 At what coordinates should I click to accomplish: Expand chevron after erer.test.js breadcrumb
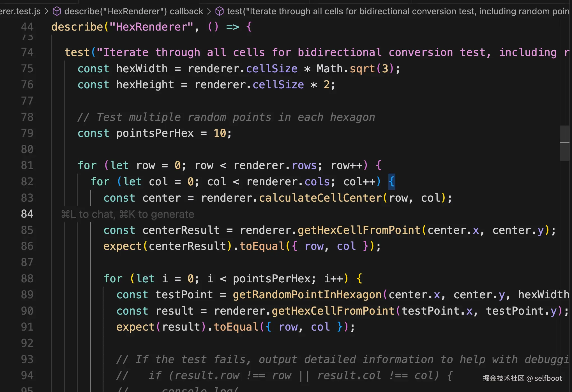tap(47, 11)
